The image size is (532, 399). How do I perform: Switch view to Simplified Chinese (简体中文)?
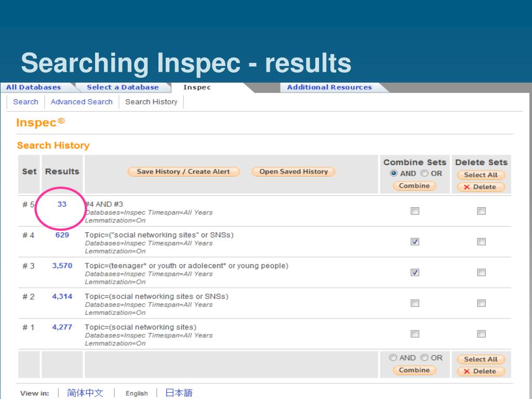pyautogui.click(x=85, y=393)
